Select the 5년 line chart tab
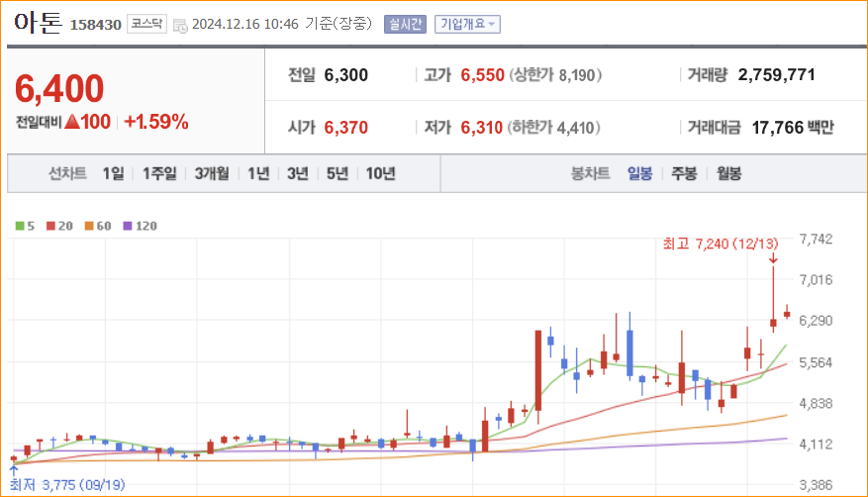Viewport: 868px width, 497px height. (338, 174)
